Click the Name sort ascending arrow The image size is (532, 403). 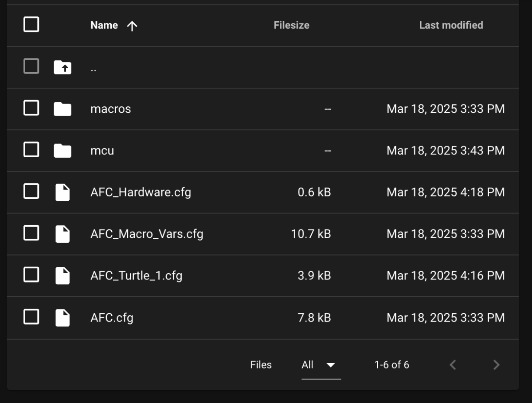tap(132, 26)
